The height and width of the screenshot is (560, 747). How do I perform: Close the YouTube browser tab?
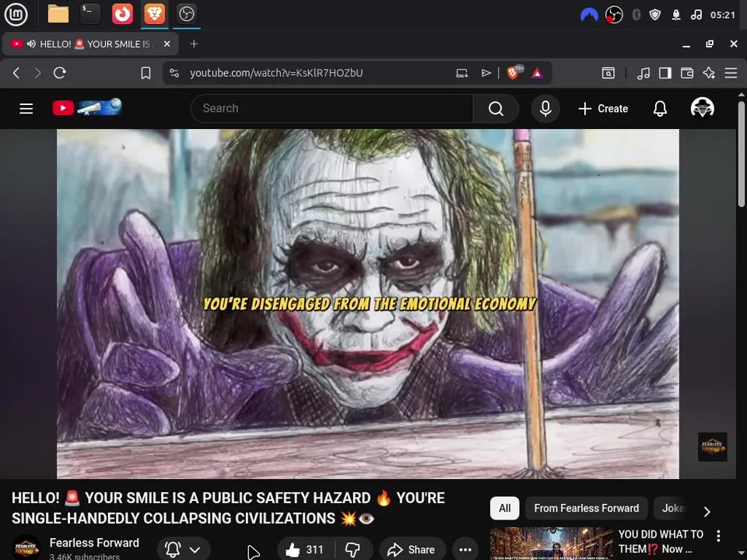(x=167, y=44)
